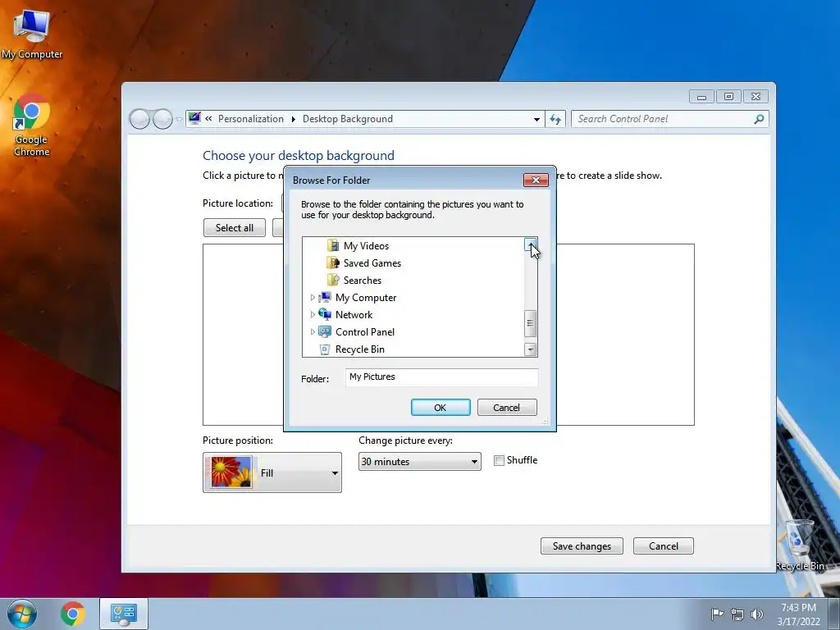Open the network status tray icon
Screen dimensions: 840x630
point(737,614)
